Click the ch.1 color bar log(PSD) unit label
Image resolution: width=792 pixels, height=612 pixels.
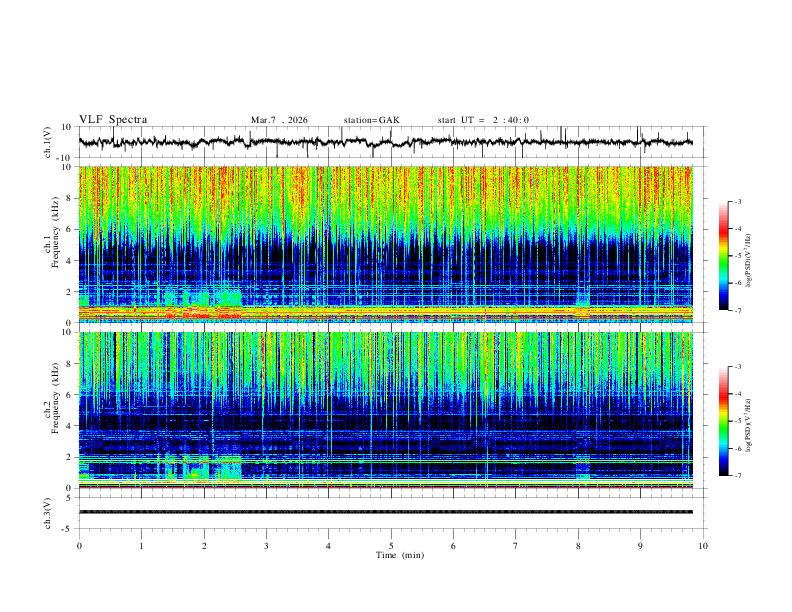[x=749, y=260]
